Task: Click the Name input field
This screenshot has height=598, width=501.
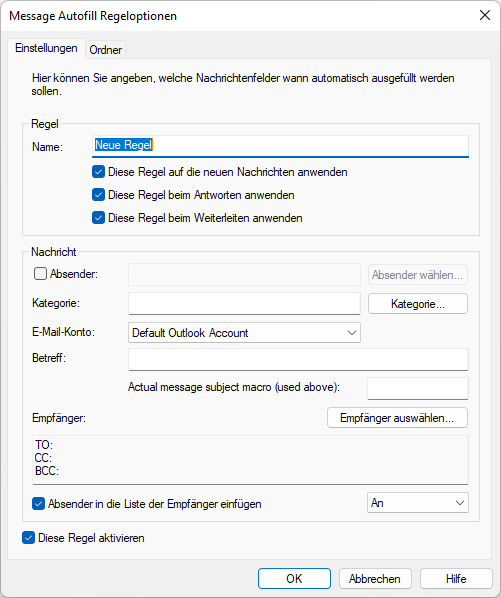Action: (x=280, y=146)
